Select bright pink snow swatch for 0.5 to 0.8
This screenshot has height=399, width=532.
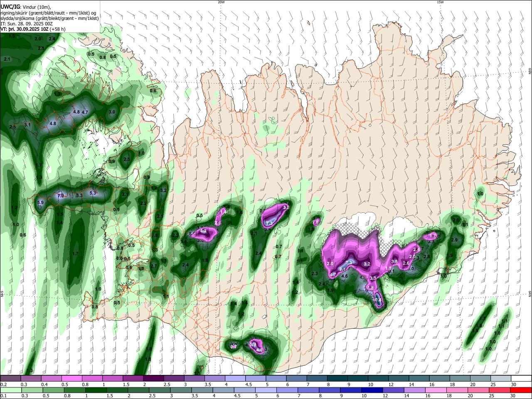72,378
